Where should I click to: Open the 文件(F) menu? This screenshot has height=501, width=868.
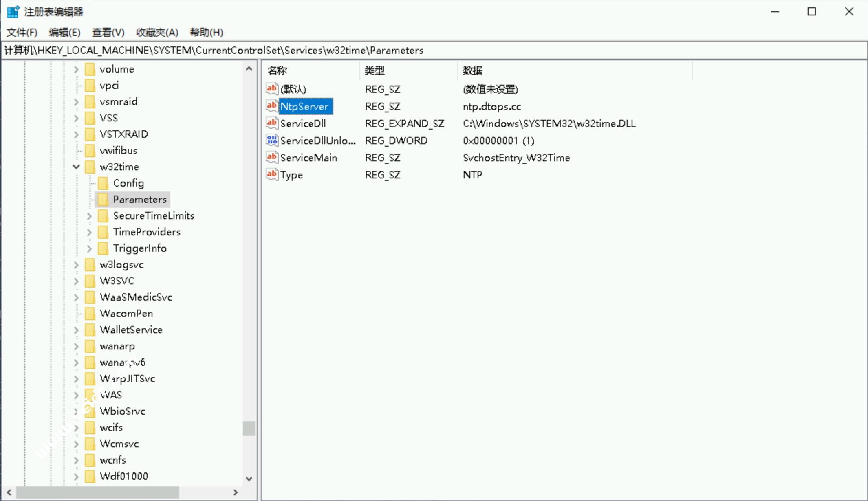pyautogui.click(x=22, y=32)
